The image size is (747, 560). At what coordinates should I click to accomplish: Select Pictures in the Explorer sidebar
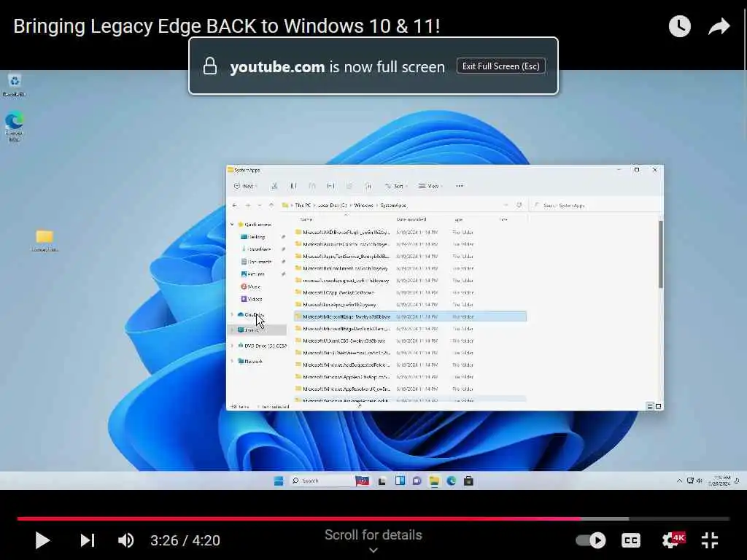(255, 274)
